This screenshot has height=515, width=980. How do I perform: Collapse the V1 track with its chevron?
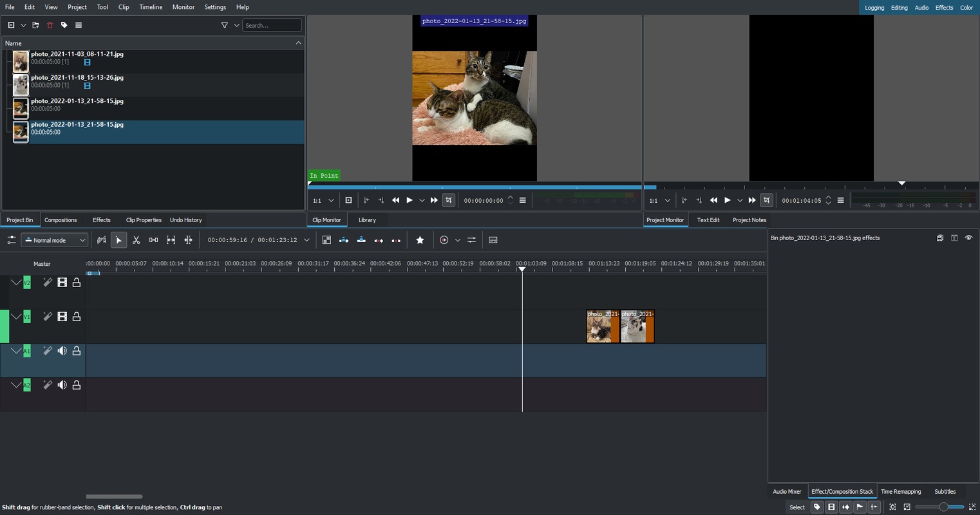coord(16,317)
